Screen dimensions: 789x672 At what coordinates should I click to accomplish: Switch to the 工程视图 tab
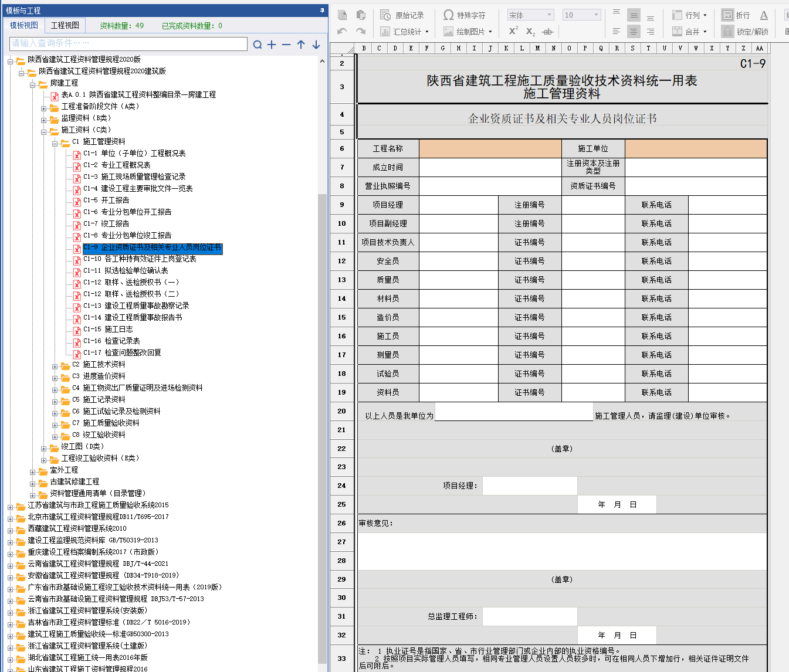[65, 25]
